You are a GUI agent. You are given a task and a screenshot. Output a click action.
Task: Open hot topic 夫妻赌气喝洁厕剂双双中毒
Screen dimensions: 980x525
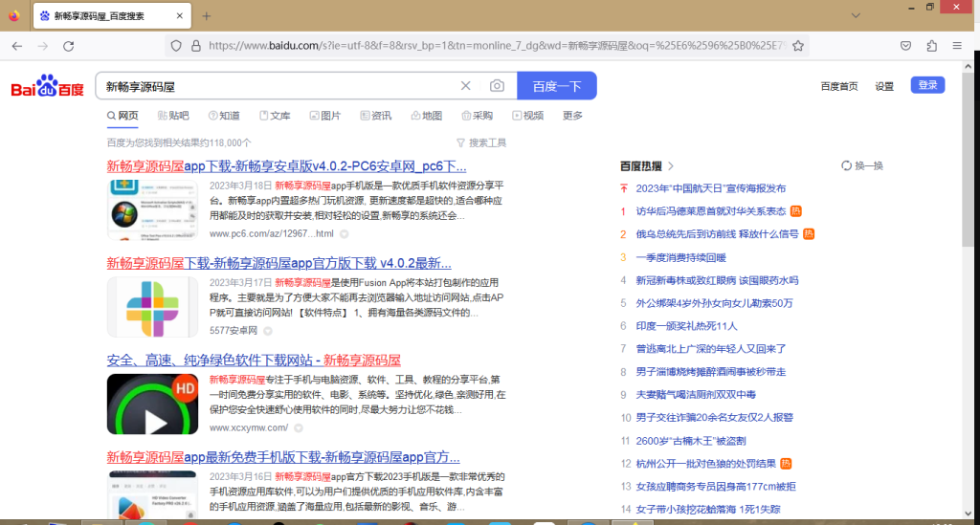point(696,395)
